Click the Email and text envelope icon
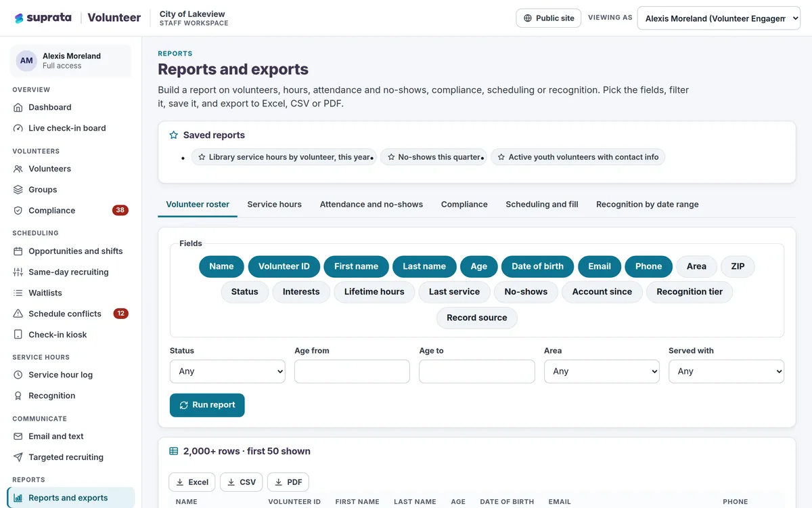Screen dimensions: 812x508 pyautogui.click(x=18, y=436)
